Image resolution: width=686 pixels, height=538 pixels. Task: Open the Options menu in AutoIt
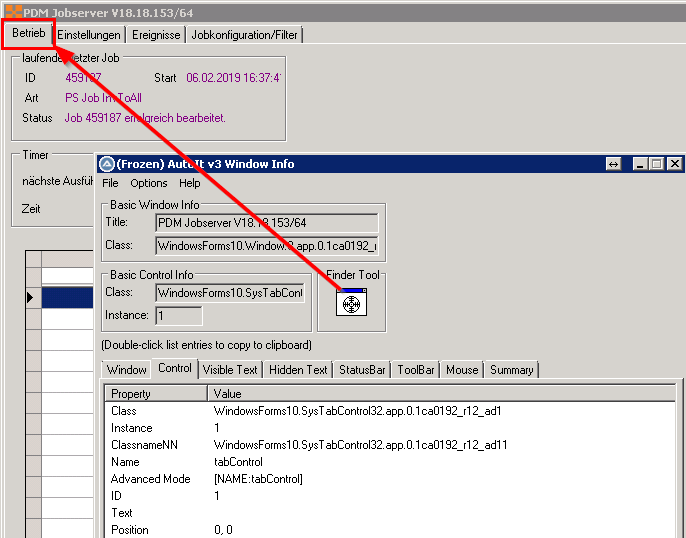[149, 183]
